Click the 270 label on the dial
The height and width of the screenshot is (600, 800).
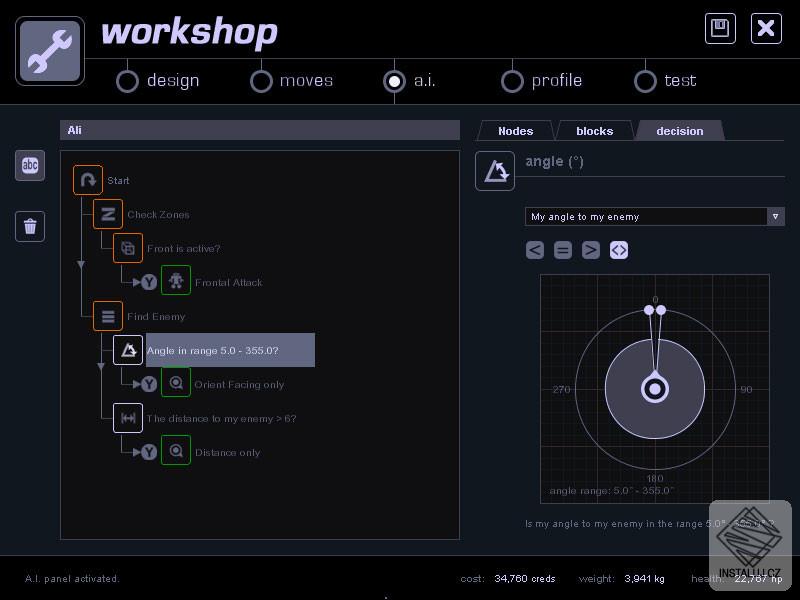561,390
